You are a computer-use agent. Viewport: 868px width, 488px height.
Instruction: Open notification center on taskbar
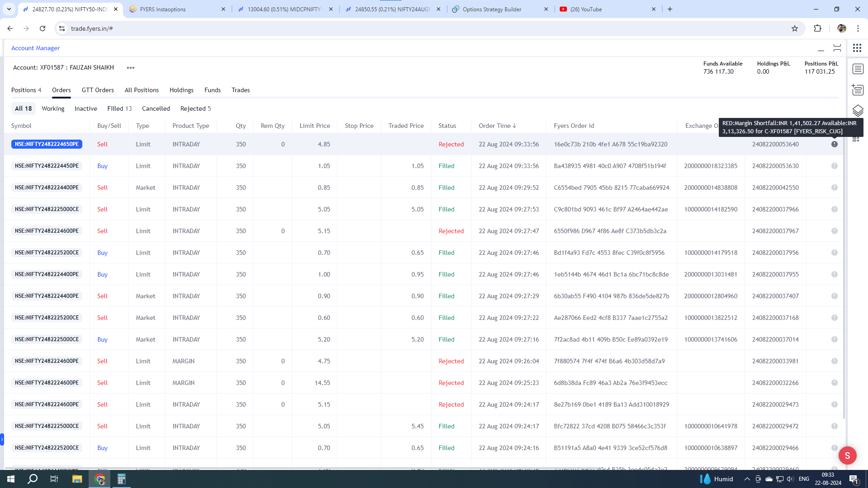tap(854, 479)
